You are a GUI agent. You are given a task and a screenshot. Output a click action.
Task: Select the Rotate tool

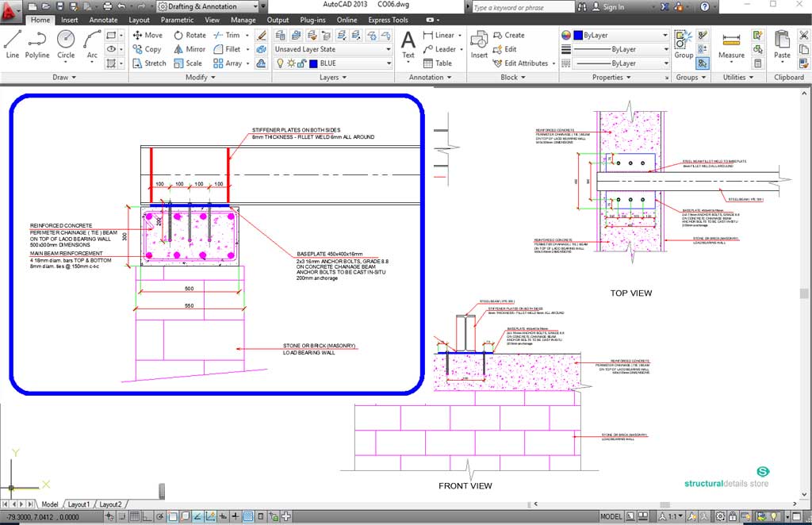tap(190, 35)
